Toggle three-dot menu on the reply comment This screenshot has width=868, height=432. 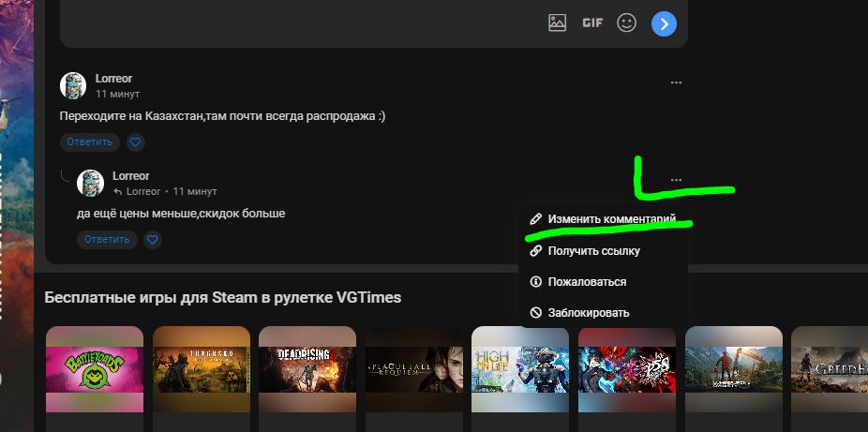[x=676, y=180]
